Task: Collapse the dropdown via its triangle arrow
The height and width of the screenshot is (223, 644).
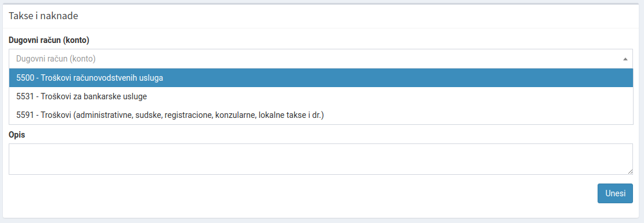Action: pyautogui.click(x=625, y=59)
